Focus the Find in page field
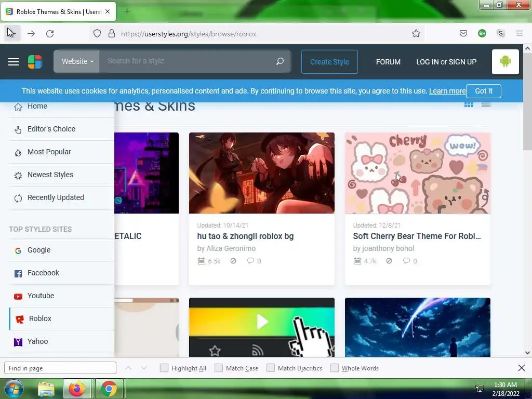The width and height of the screenshot is (532, 399). (x=60, y=368)
